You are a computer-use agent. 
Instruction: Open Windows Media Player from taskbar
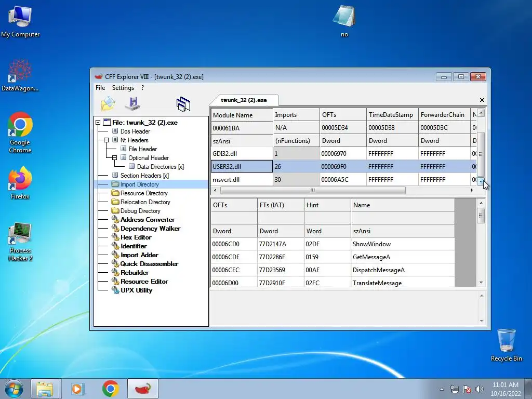(78, 389)
